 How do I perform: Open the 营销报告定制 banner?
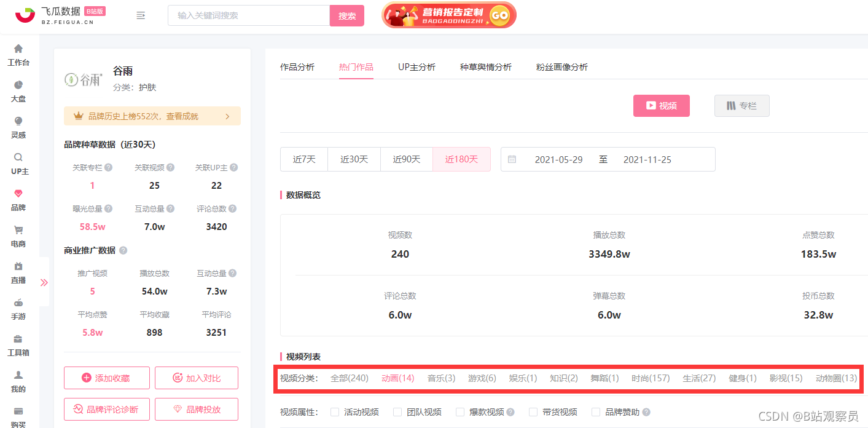click(449, 15)
